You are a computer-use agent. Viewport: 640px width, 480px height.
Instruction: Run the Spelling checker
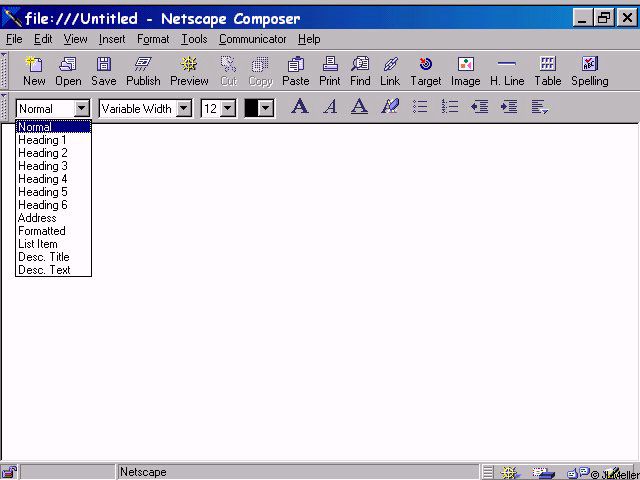(590, 71)
